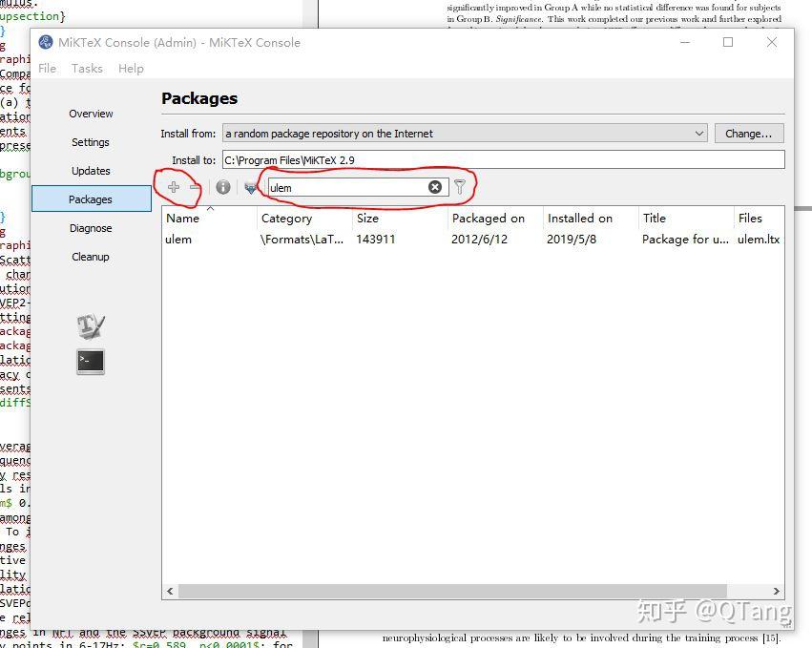Go to the Settings page
Image resolution: width=812 pixels, height=648 pixels.
pos(92,142)
